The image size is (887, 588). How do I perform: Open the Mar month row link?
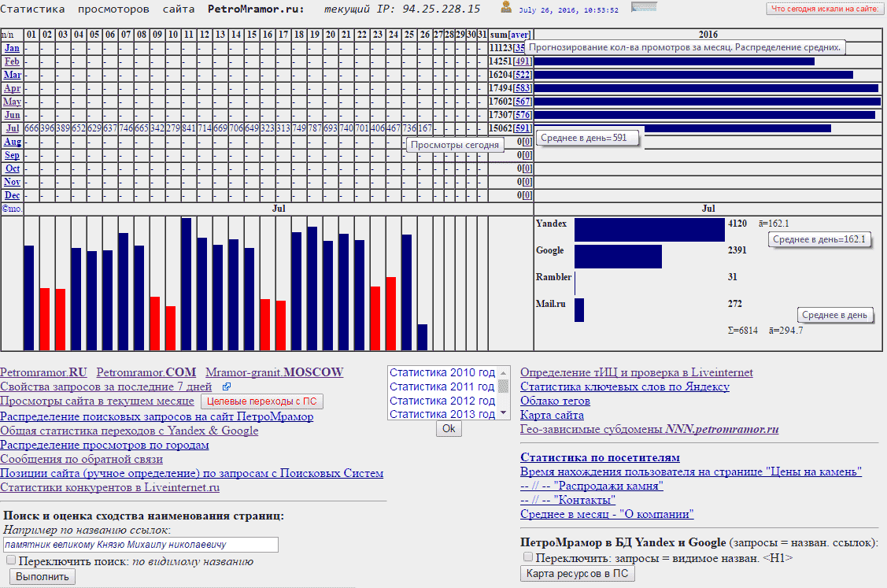pos(13,75)
